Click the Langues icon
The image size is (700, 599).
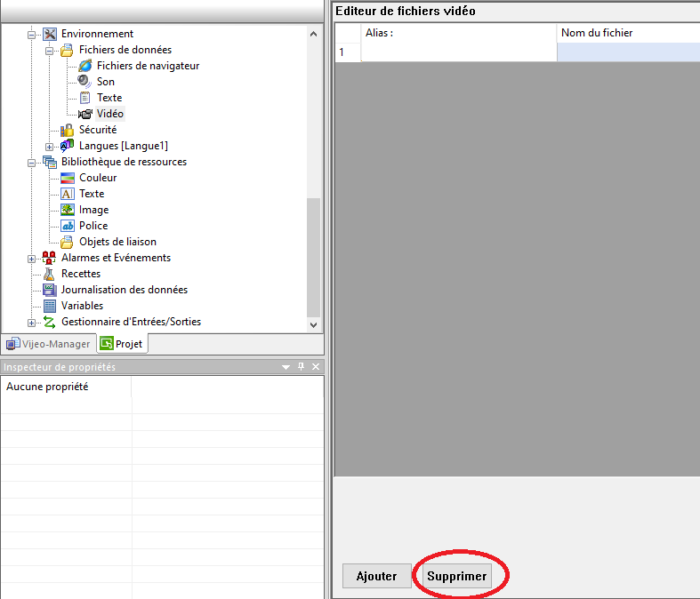pyautogui.click(x=67, y=146)
